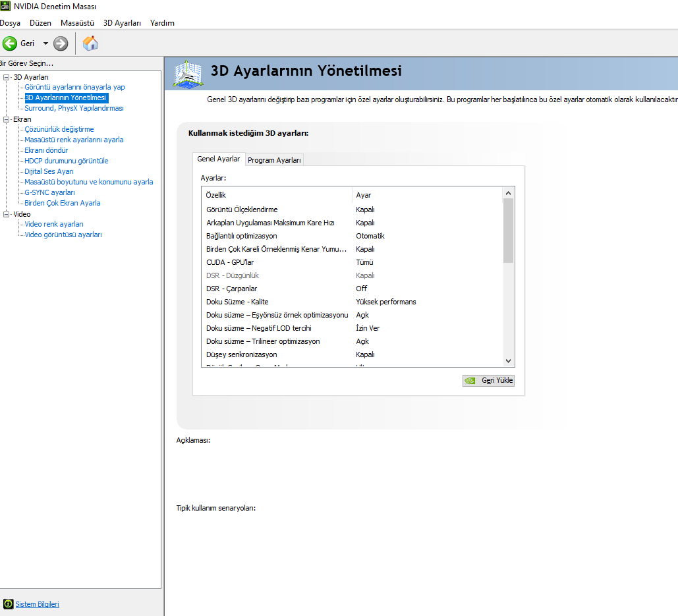This screenshot has height=616, width=678.
Task: Open the Masaüstü menu
Action: tap(77, 23)
